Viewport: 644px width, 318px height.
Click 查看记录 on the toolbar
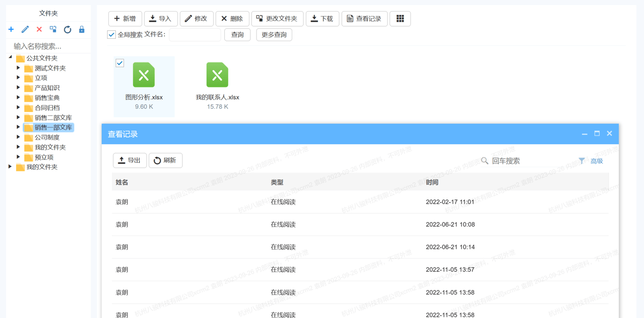pyautogui.click(x=364, y=19)
